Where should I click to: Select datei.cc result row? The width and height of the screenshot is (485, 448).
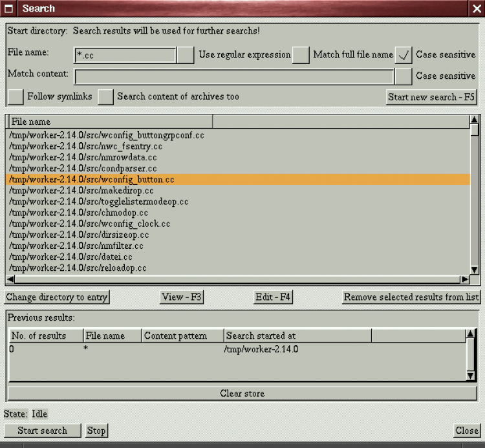tap(237, 257)
